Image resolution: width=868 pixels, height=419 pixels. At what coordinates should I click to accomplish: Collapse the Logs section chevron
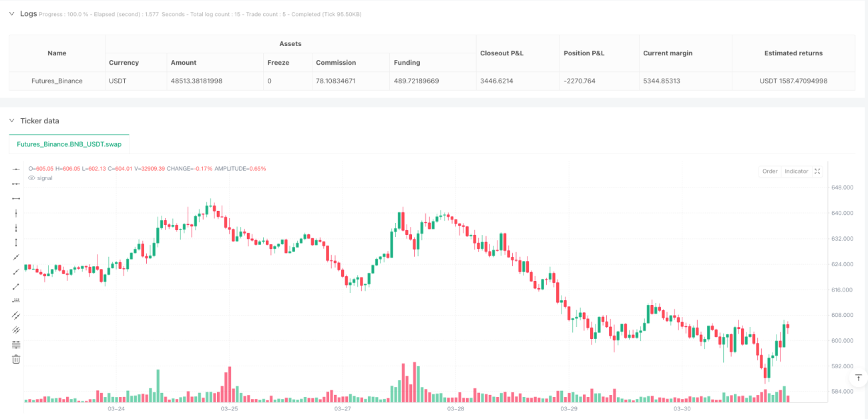tap(11, 13)
